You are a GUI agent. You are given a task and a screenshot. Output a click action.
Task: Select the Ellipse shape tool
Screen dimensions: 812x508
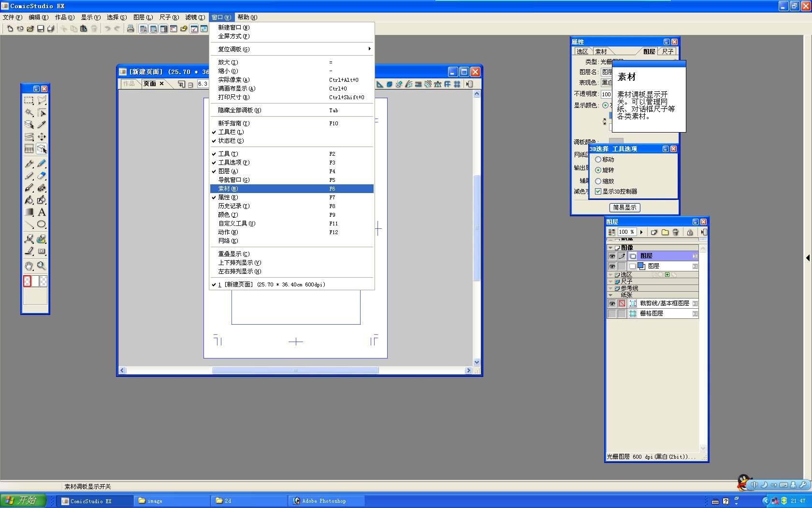42,224
